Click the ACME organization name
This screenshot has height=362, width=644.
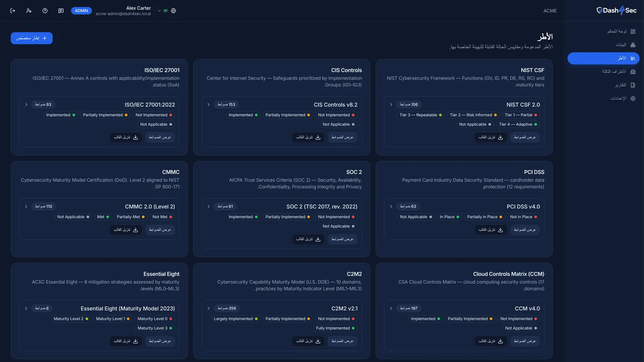tap(550, 11)
